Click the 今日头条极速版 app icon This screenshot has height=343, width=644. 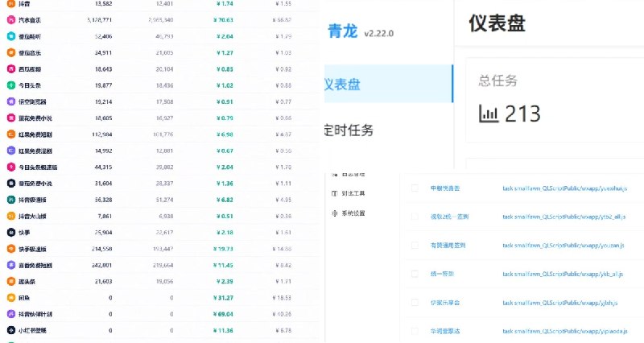(11, 167)
